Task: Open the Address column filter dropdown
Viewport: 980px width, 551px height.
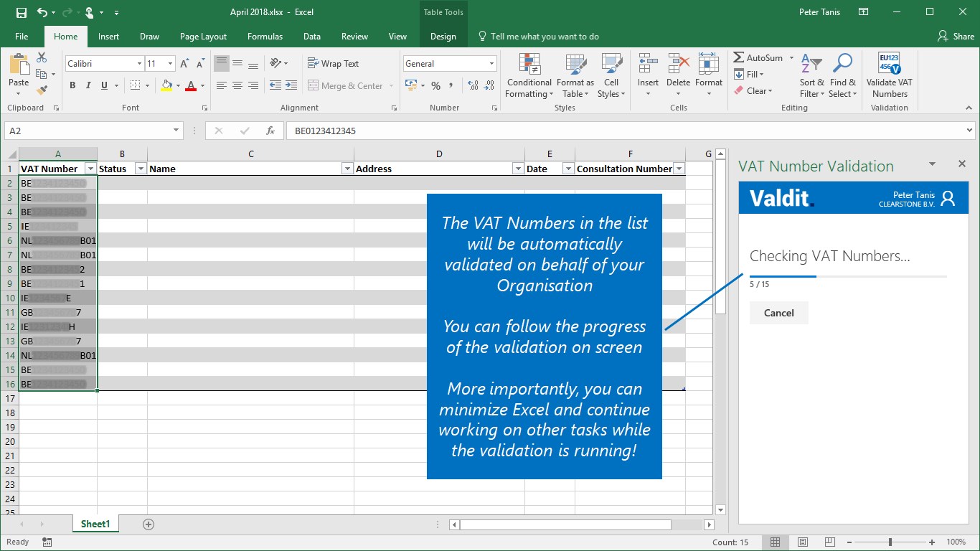Action: (x=518, y=169)
